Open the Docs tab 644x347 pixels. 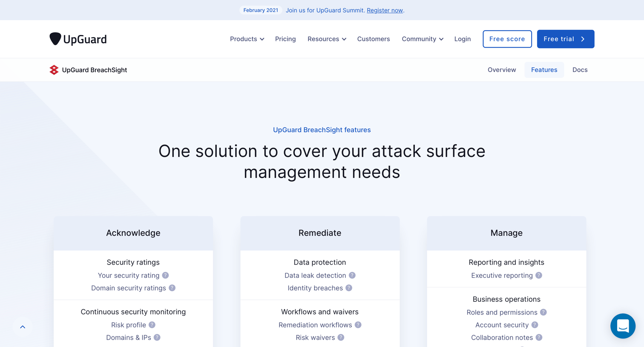click(580, 70)
